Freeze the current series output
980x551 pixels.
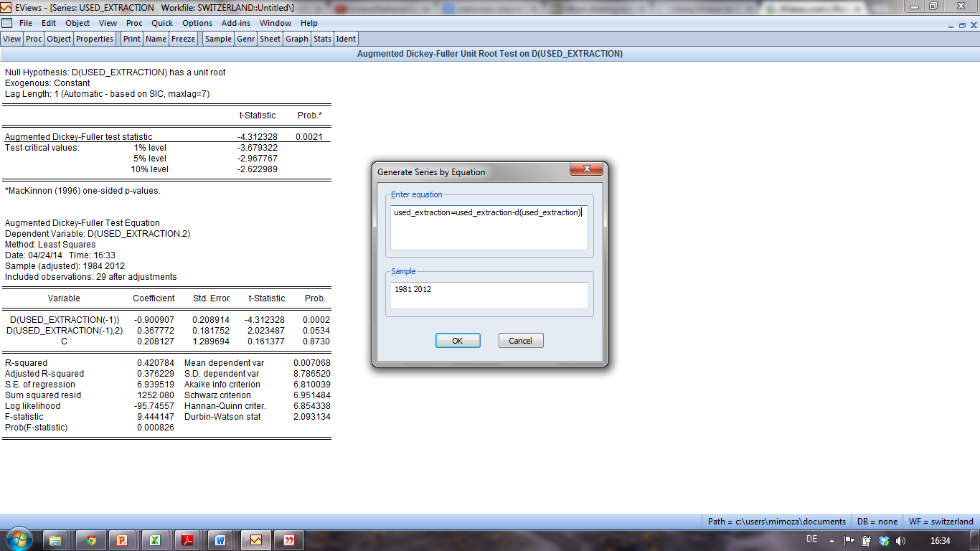click(183, 39)
